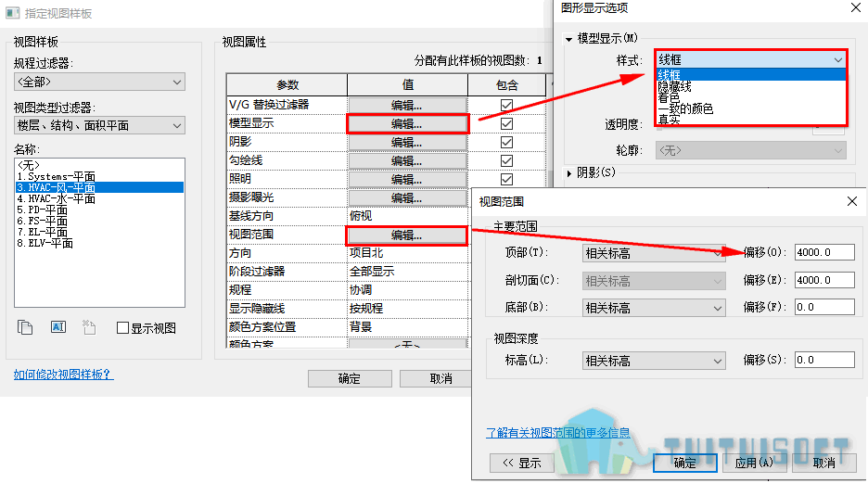The width and height of the screenshot is (868, 483).
Task: Select 4.HVAC-水-平面 template
Action: pyautogui.click(x=56, y=198)
